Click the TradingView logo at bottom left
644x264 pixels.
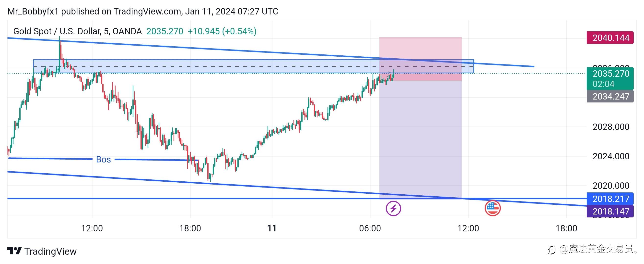42,251
